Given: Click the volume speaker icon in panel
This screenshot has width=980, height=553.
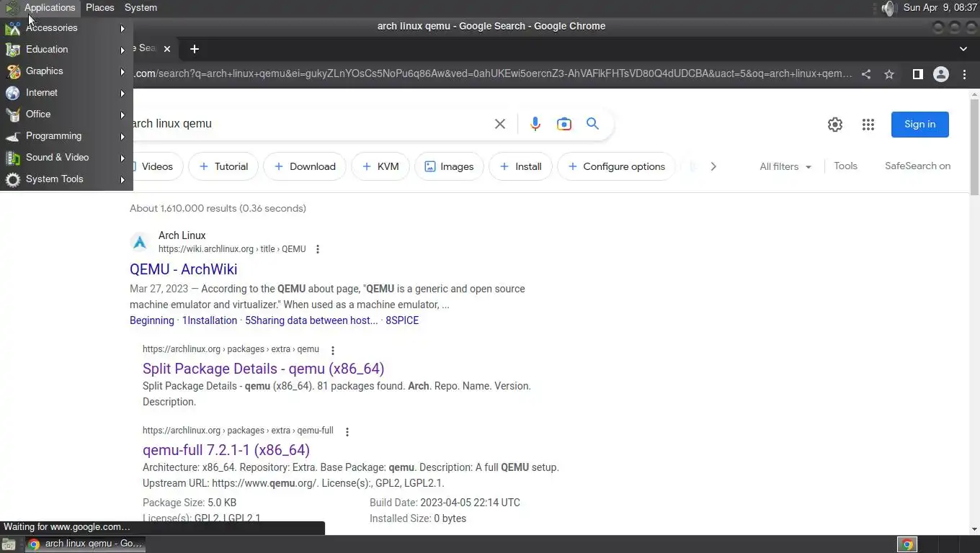Looking at the screenshot, I should (x=888, y=8).
